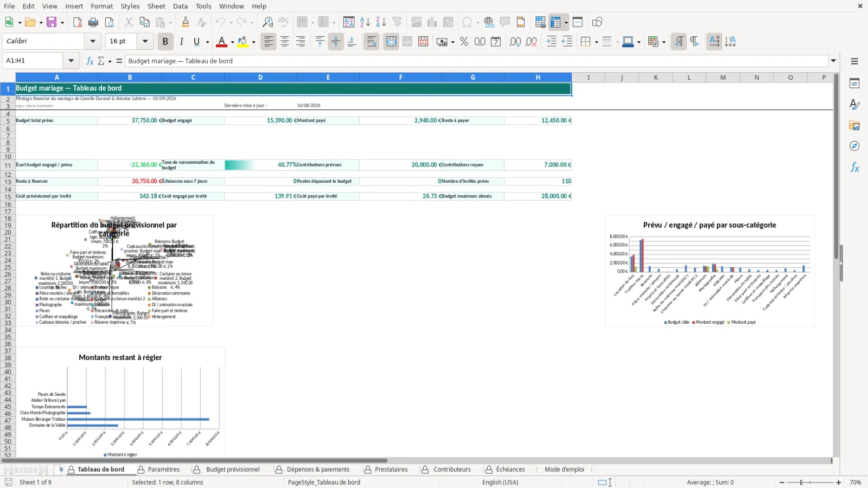Sort descending
Image resolution: width=868 pixels, height=488 pixels.
(381, 22)
